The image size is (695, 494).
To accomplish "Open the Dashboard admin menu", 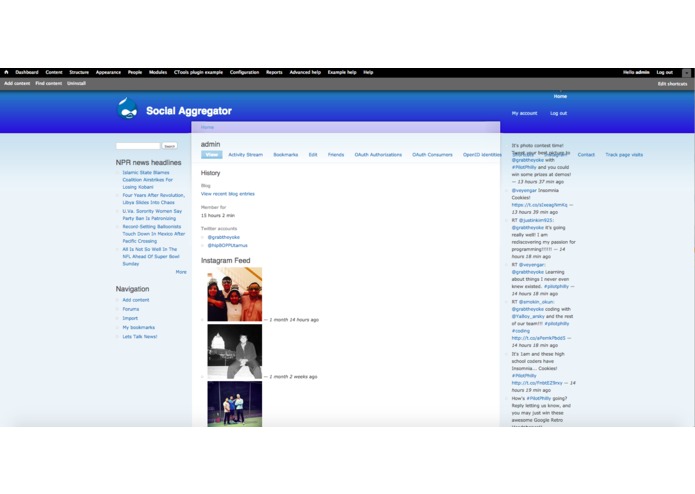I will point(27,72).
